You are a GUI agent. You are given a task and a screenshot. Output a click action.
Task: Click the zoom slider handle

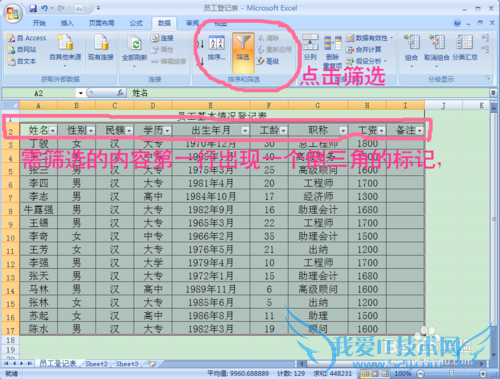[452, 374]
